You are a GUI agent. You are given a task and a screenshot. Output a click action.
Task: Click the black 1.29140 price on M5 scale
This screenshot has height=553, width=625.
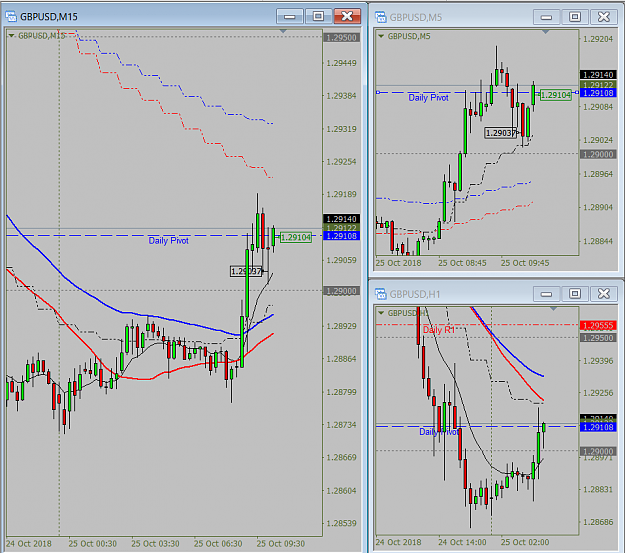(598, 75)
